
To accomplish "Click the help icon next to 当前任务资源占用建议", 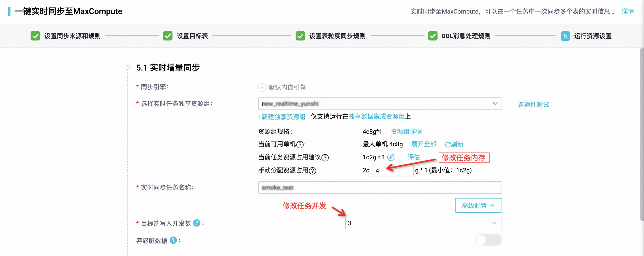I will (325, 158).
